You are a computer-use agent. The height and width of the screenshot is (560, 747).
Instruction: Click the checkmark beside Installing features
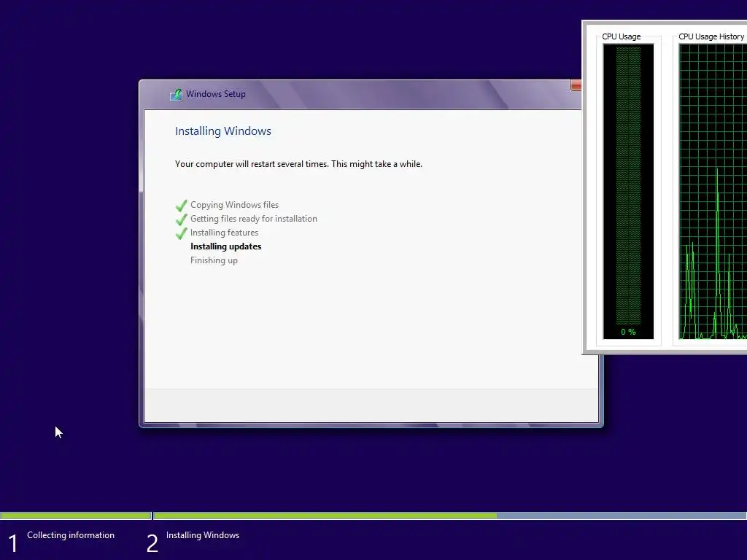click(x=182, y=233)
